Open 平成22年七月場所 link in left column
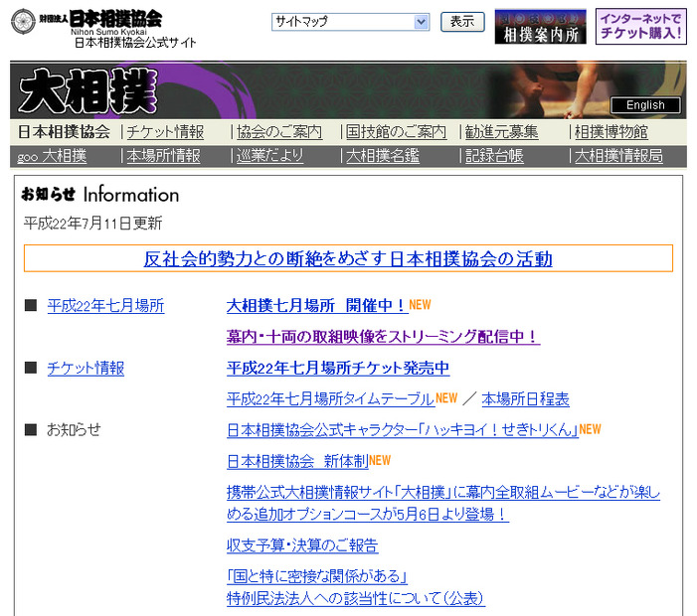The width and height of the screenshot is (697, 616). coord(105,306)
